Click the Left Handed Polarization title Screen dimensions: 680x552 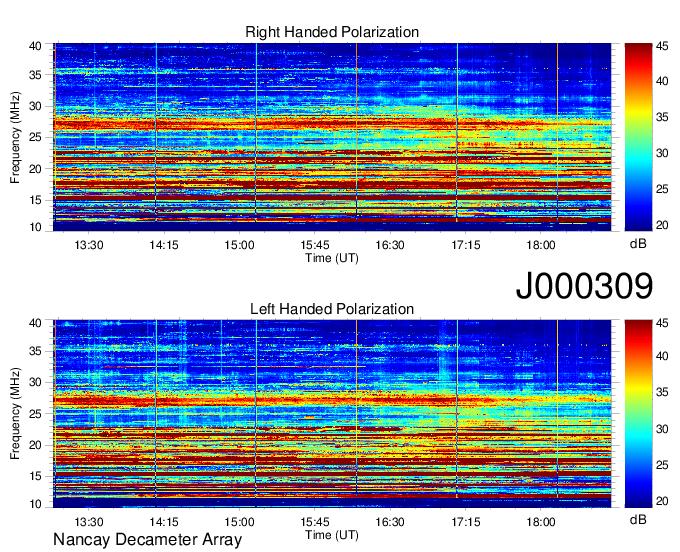[332, 309]
